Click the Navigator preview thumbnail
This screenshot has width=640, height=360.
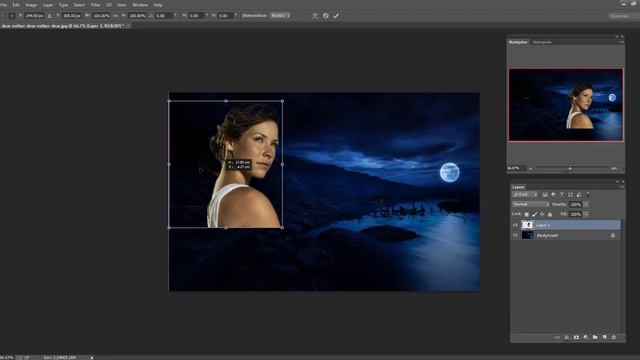566,105
